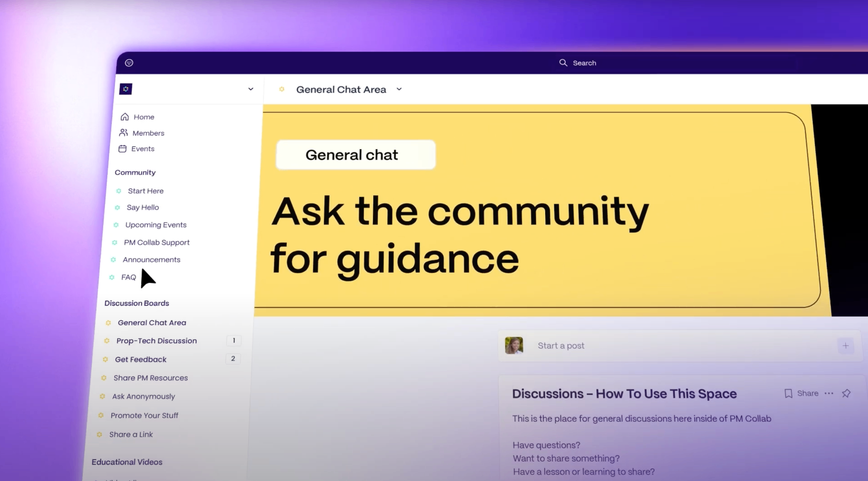Click the community logo in sidebar header
The width and height of the screenshot is (868, 481).
point(126,89)
